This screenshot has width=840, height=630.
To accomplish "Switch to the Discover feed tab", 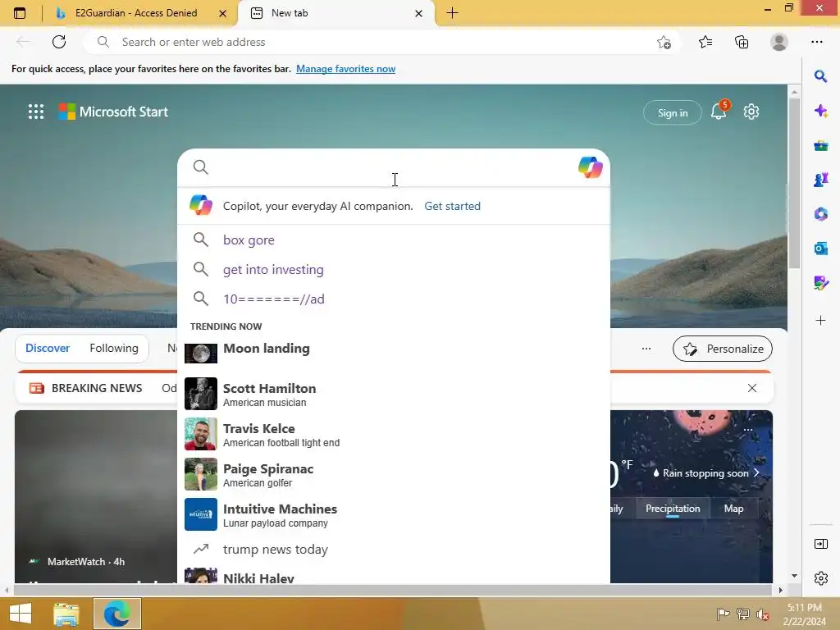I will (x=48, y=348).
